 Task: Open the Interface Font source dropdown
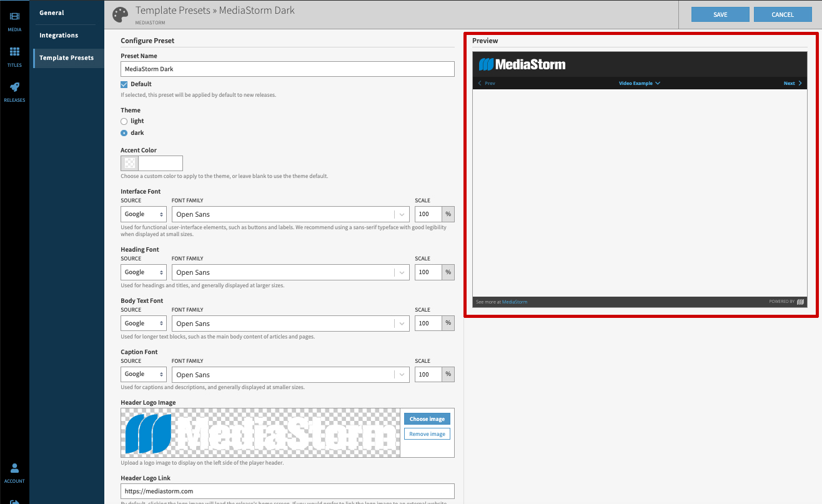(143, 214)
